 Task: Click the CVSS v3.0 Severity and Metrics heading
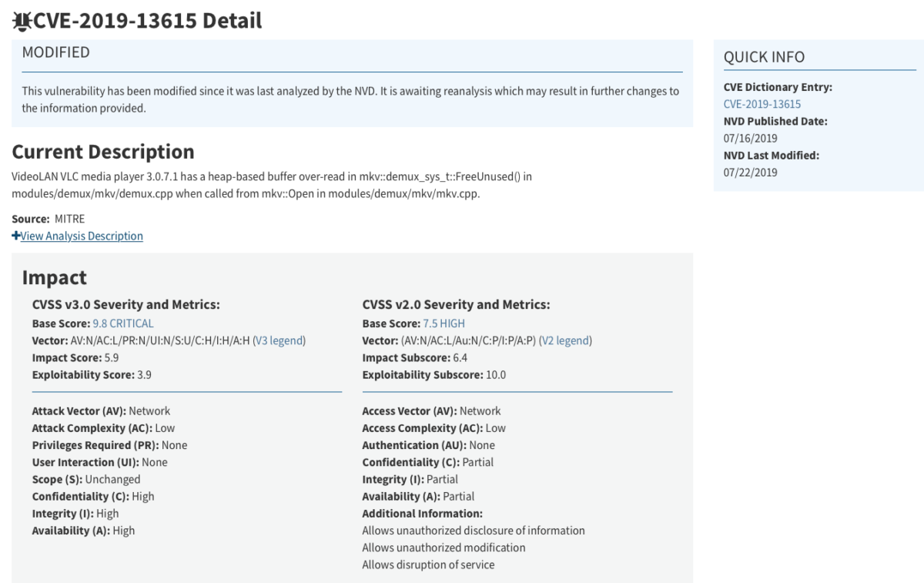coord(126,305)
